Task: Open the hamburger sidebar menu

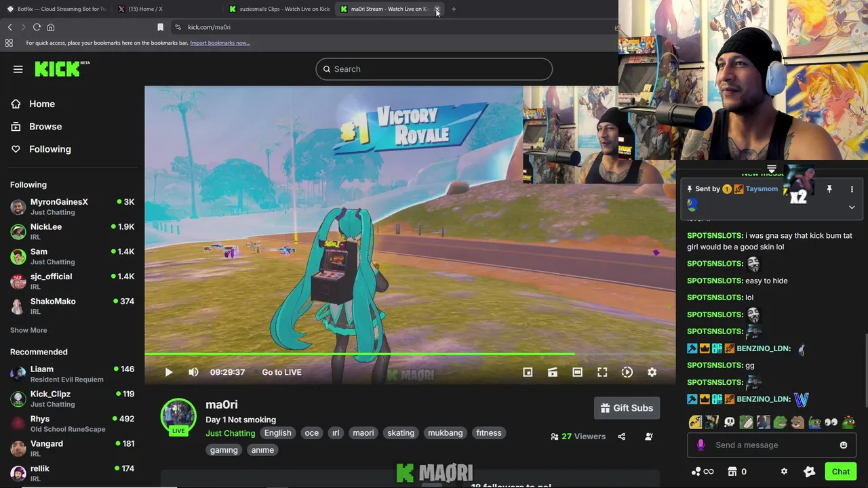Action: pyautogui.click(x=18, y=69)
